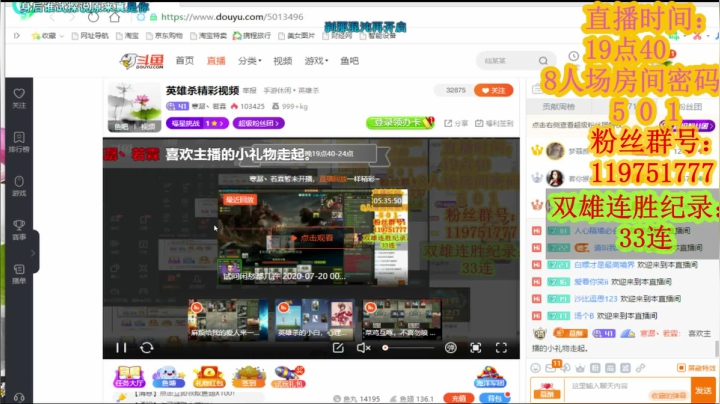Open the watch history clock icon
The image size is (720, 404).
pos(574,56)
